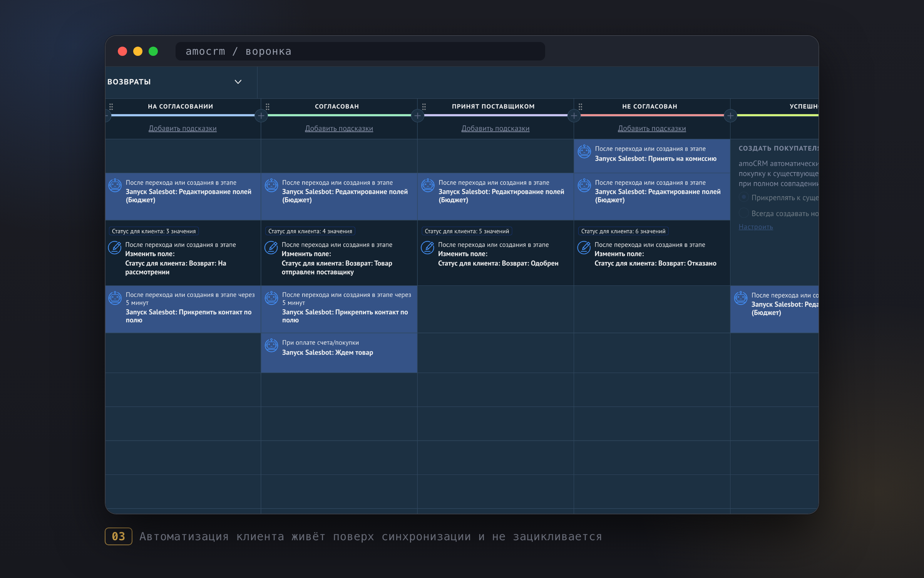924x578 pixels.
Task: Click the green maximize window button
Action: [x=153, y=51]
